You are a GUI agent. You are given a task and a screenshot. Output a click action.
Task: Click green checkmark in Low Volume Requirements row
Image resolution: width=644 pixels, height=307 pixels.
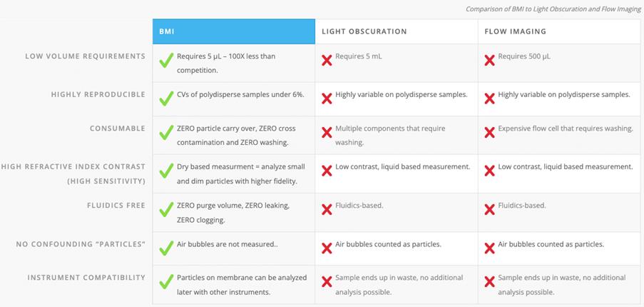pos(165,61)
